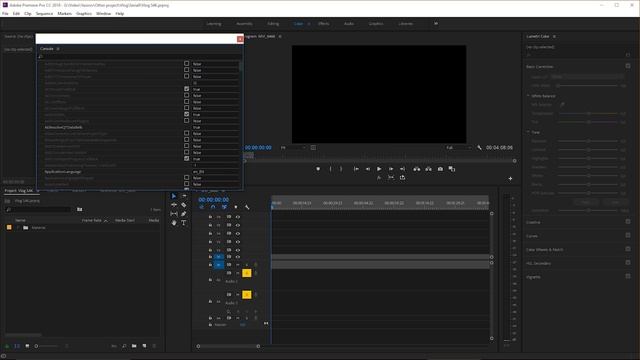Click the timeline Add Marker icon
Viewport: 640px width, 360px height.
tap(236, 207)
